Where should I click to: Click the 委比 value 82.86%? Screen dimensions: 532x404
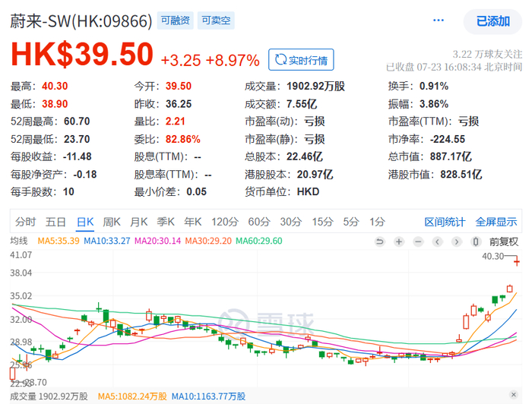tap(183, 139)
